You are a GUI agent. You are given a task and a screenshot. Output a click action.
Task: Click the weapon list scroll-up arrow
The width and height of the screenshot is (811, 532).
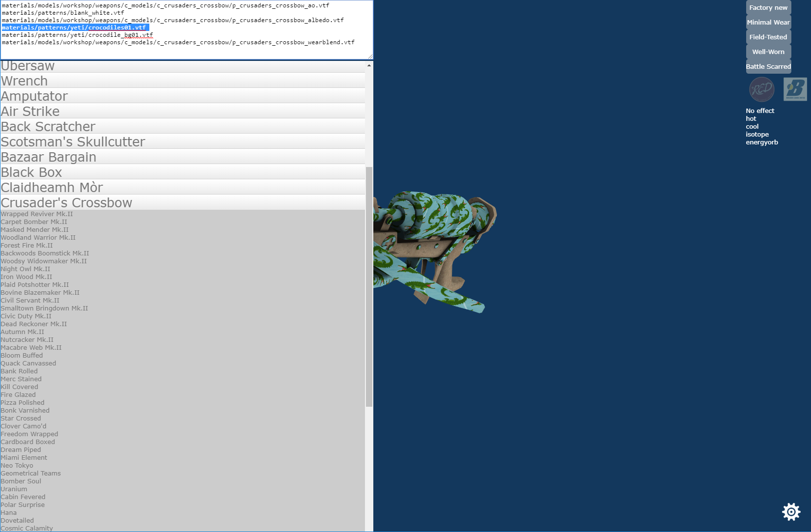[x=369, y=65]
